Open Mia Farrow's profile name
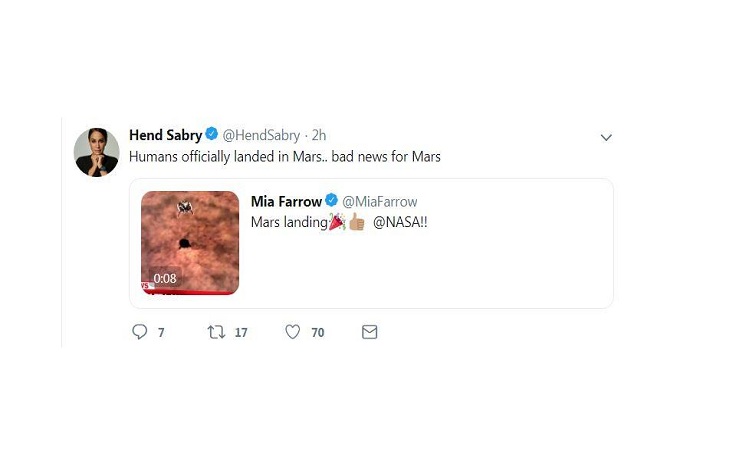 click(x=286, y=202)
